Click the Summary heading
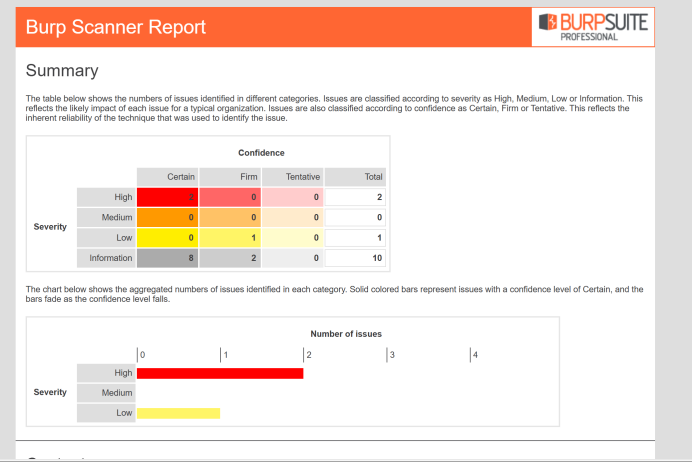The height and width of the screenshot is (462, 692). 62,71
